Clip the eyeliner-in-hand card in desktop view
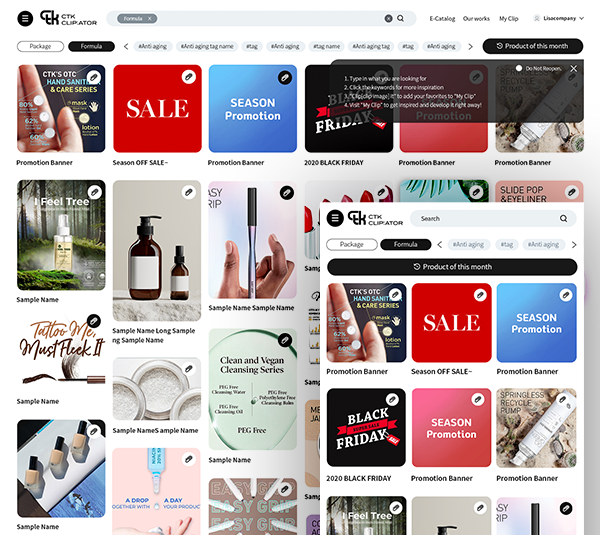 coord(287,192)
